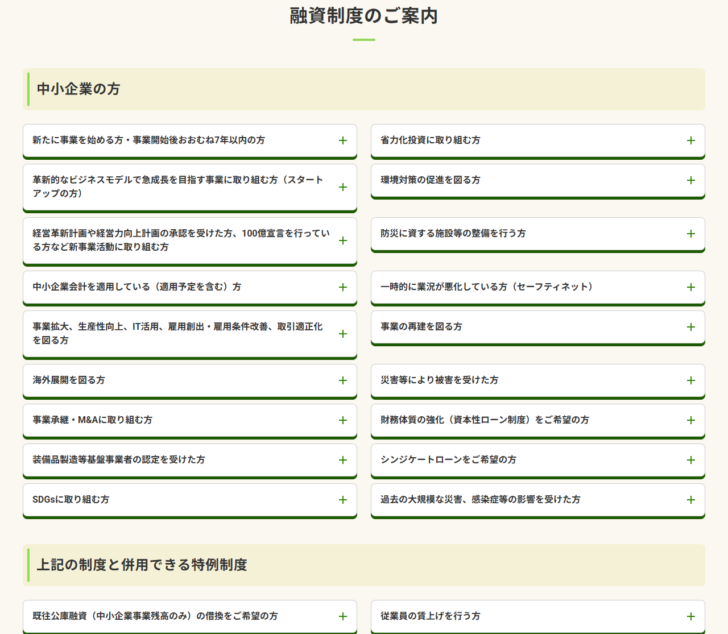Screen dimensions: 728x634
Task: Click plus icon on スタートアップの方 row
Action: (343, 187)
